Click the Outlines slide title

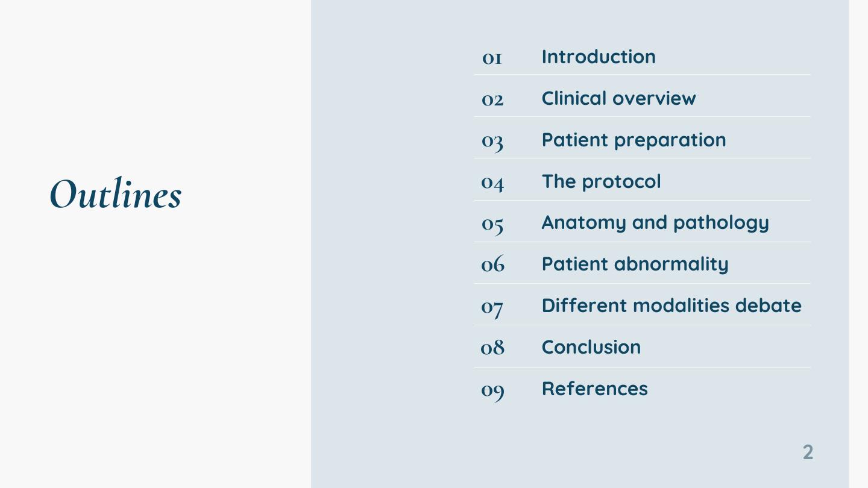pos(115,194)
